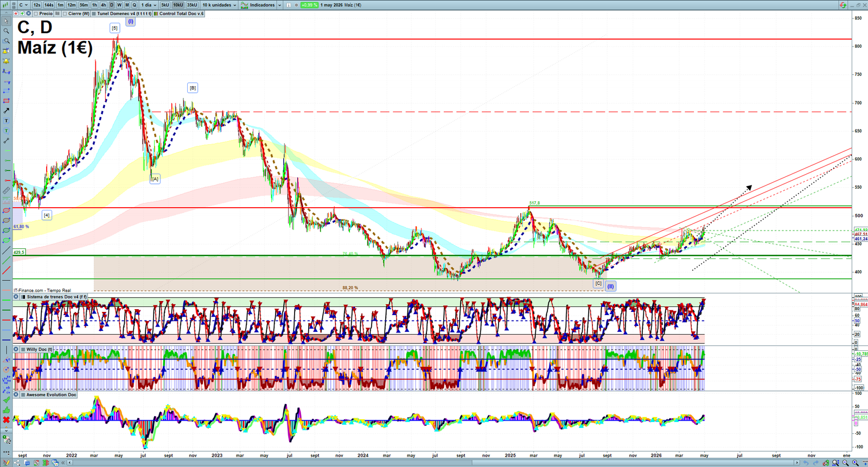The height and width of the screenshot is (467, 868).
Task: Click zoom in magnifier at bottom right
Action: pyautogui.click(x=855, y=463)
